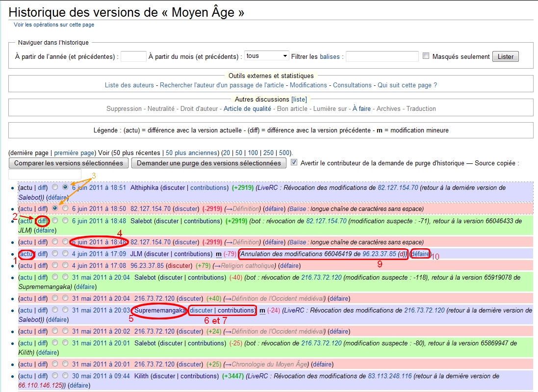The width and height of the screenshot is (538, 392).
Task: Show 20 versions per page
Action: pos(226,153)
